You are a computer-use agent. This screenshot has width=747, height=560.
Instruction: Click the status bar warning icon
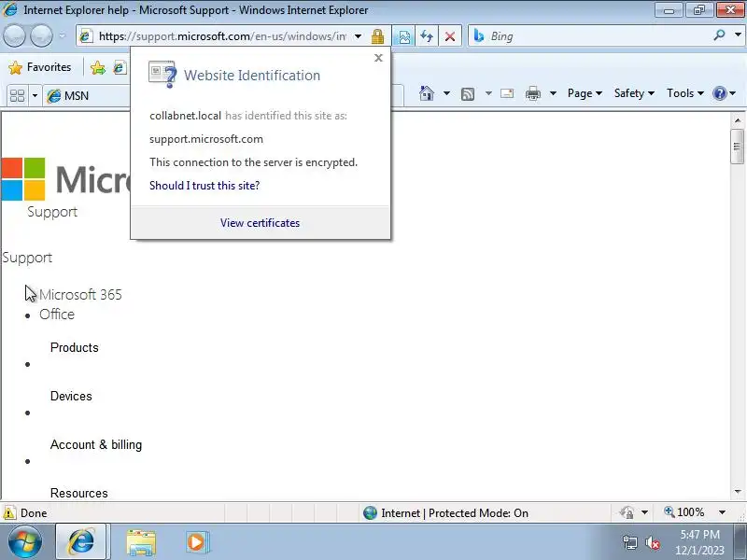pyautogui.click(x=9, y=512)
